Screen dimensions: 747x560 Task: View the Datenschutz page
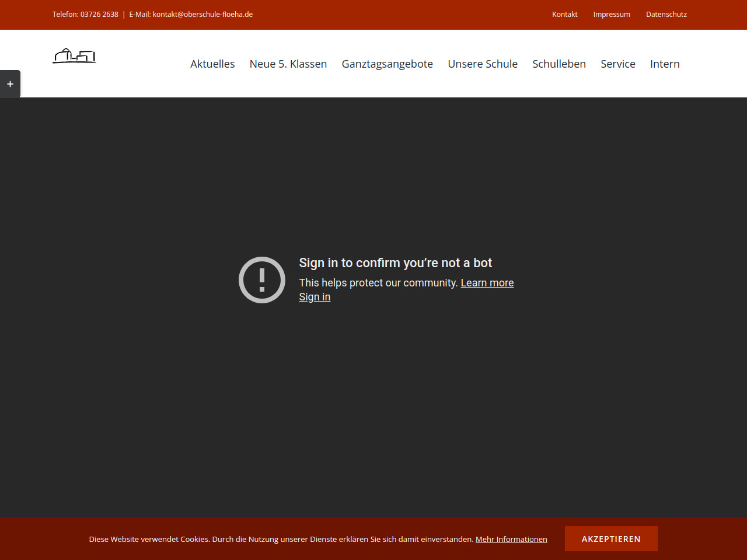pyautogui.click(x=666, y=15)
